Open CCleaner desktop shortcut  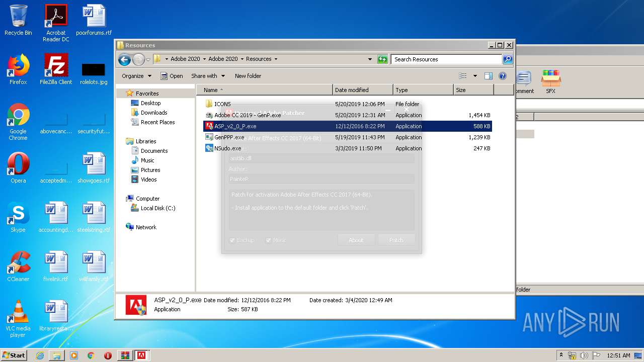[18, 266]
